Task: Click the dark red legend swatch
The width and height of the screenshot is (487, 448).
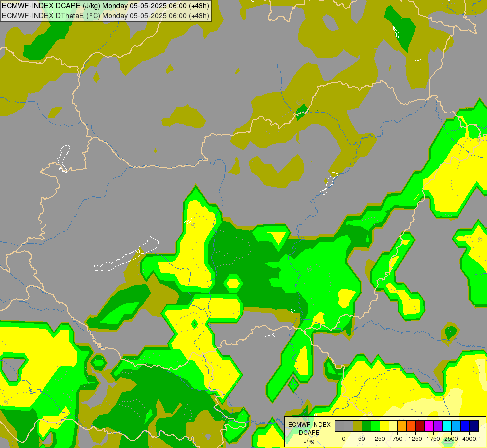Action: (420, 426)
